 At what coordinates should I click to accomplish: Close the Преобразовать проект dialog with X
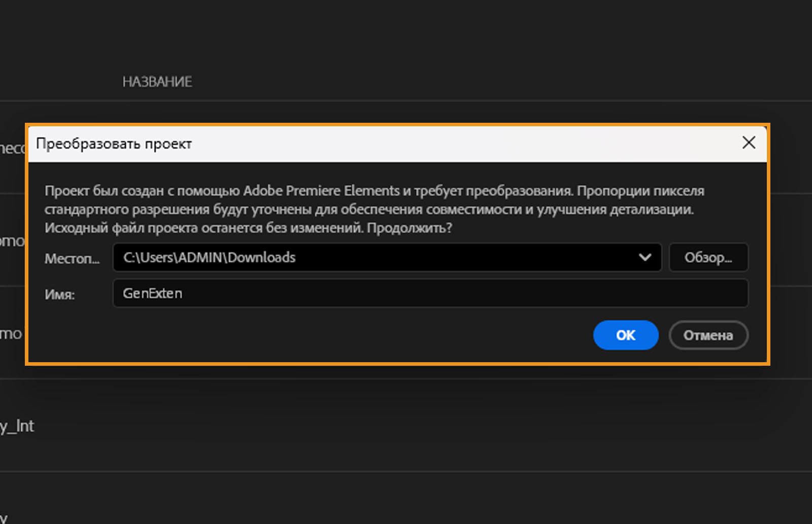coord(749,143)
